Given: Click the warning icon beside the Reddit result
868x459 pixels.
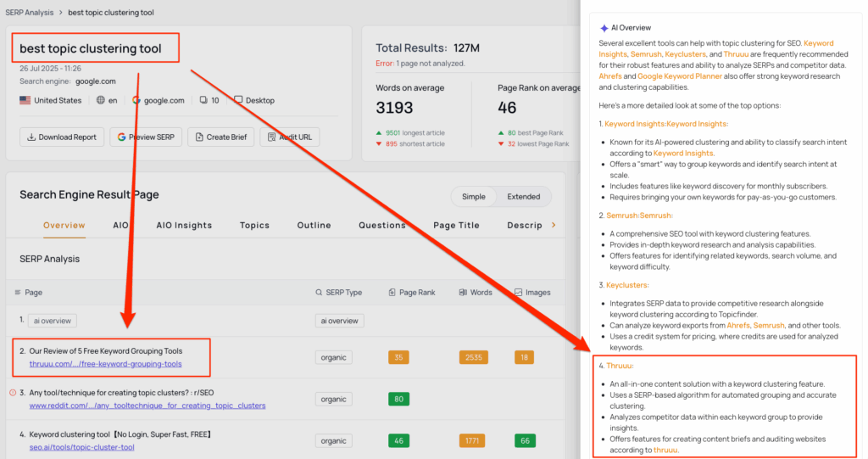Looking at the screenshot, I should [x=13, y=393].
